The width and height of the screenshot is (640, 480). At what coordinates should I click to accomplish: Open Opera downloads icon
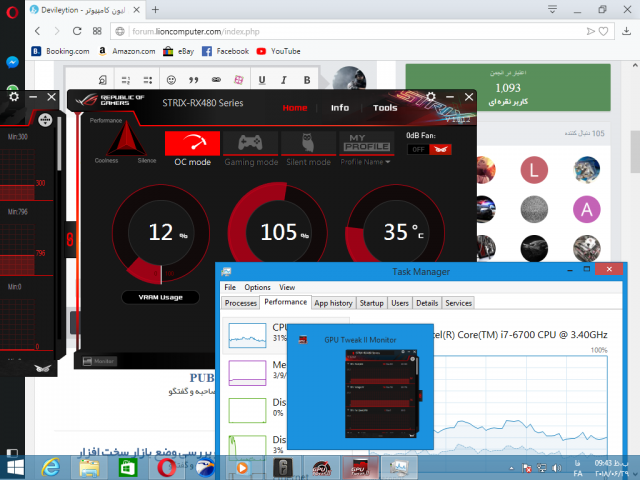point(626,31)
